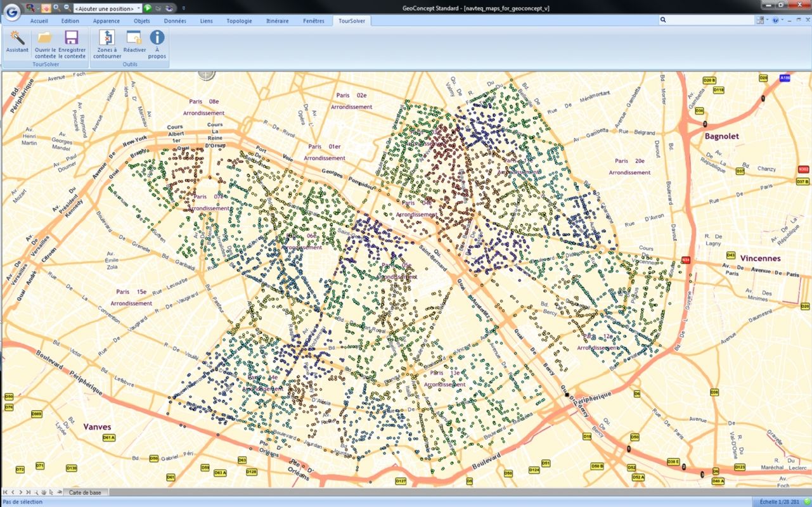Click the 'Paris 02e Arrondissement' label

pyautogui.click(x=351, y=101)
